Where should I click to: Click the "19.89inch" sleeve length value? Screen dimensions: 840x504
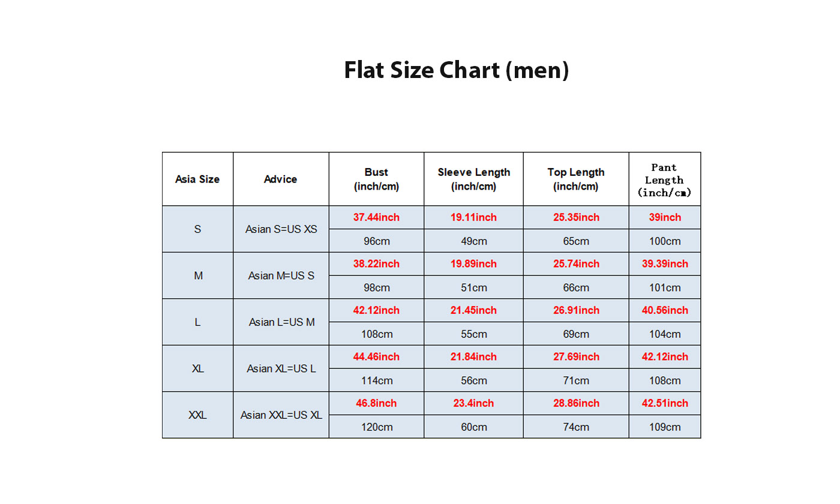[x=473, y=264]
